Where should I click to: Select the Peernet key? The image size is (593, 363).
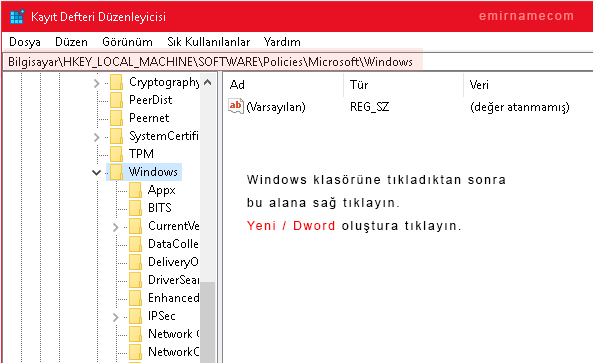tap(149, 118)
